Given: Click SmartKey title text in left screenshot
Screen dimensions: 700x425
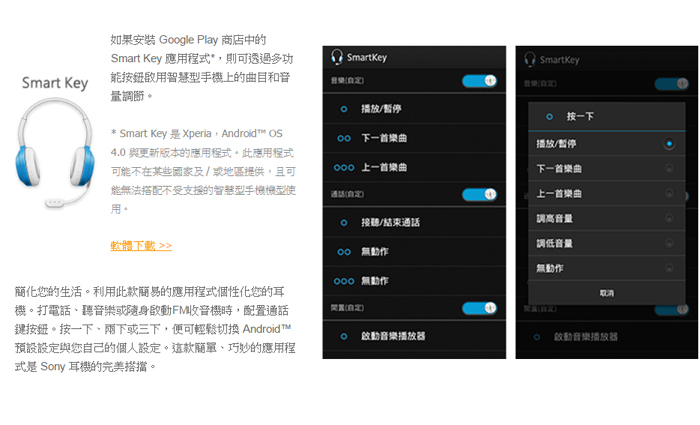Looking at the screenshot, I should pos(367,58).
